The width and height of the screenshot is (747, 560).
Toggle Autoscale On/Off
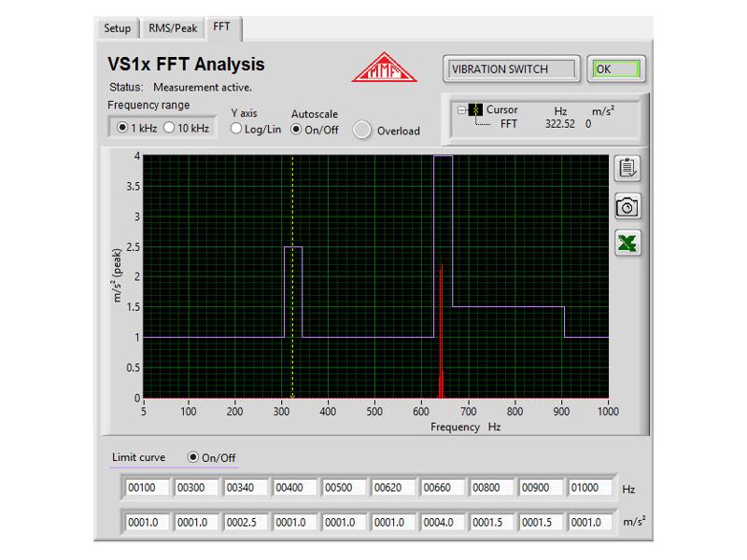pyautogui.click(x=296, y=129)
